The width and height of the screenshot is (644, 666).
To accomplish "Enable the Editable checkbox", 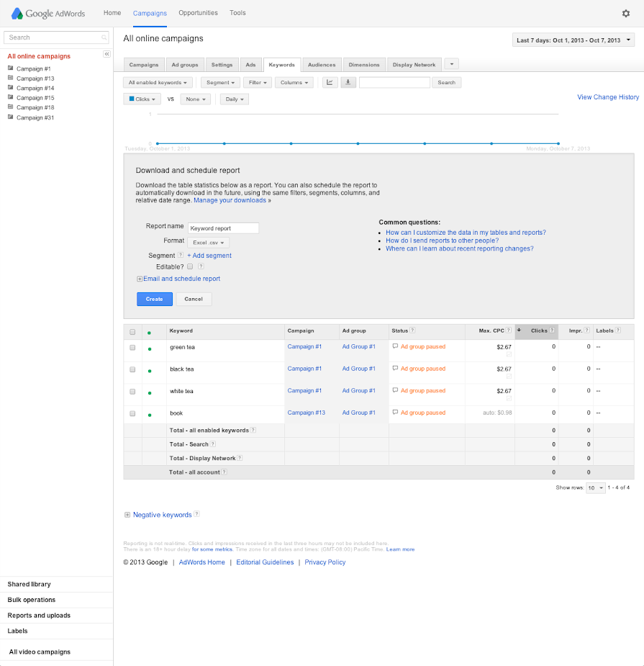I will click(191, 266).
